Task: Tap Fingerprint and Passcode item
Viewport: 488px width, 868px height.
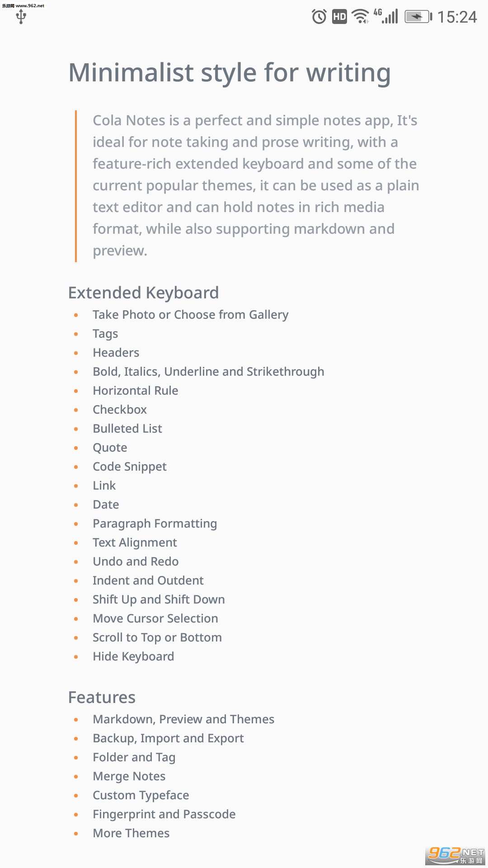Action: tap(164, 814)
